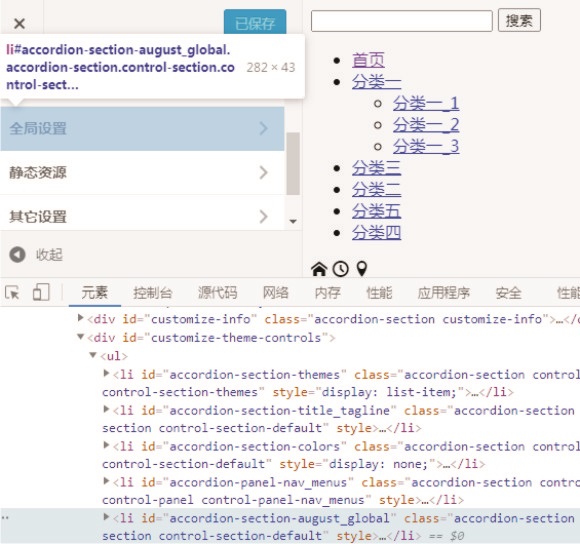
Task: Switch to the 元素 tab
Action: [x=95, y=293]
